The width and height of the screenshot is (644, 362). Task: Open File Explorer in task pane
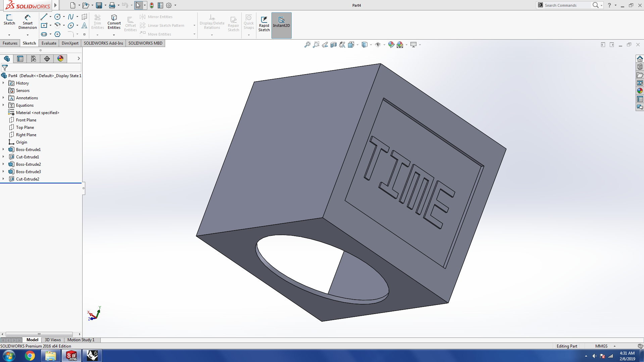coord(640,75)
